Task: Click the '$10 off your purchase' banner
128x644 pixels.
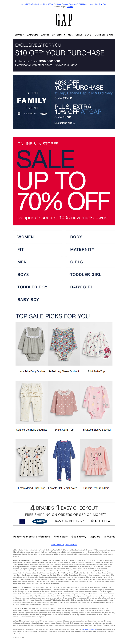Action: tap(64, 55)
